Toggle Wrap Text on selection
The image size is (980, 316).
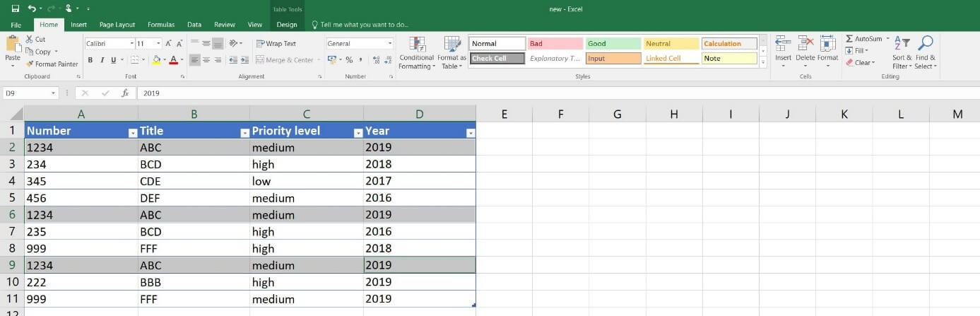(x=276, y=43)
